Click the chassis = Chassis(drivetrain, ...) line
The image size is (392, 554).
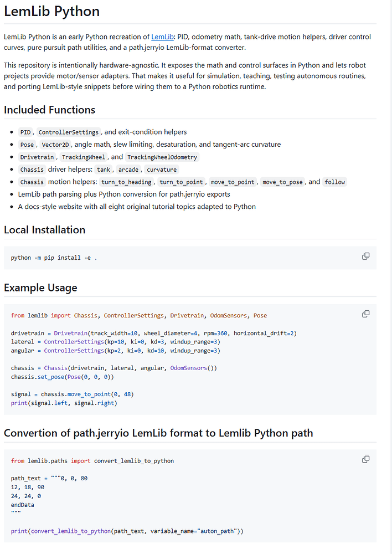click(114, 368)
